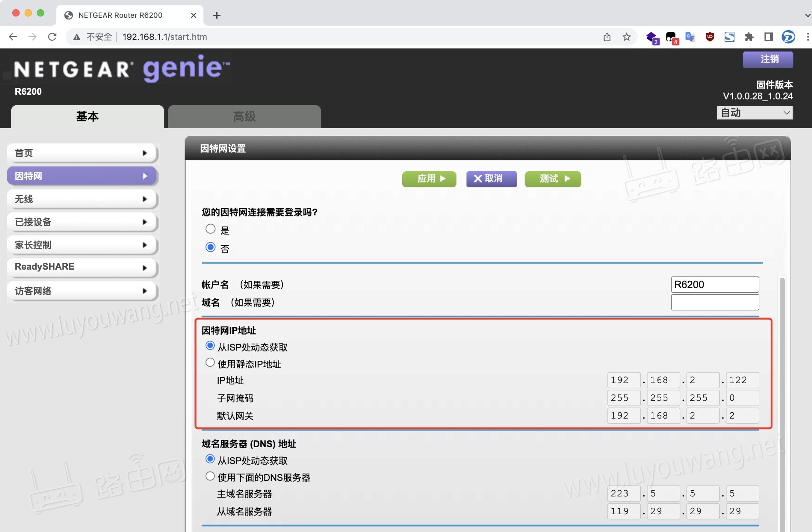Click the address bar URL 192.168.1.1/start.htm
Screen dimensions: 812x532
tap(165, 37)
